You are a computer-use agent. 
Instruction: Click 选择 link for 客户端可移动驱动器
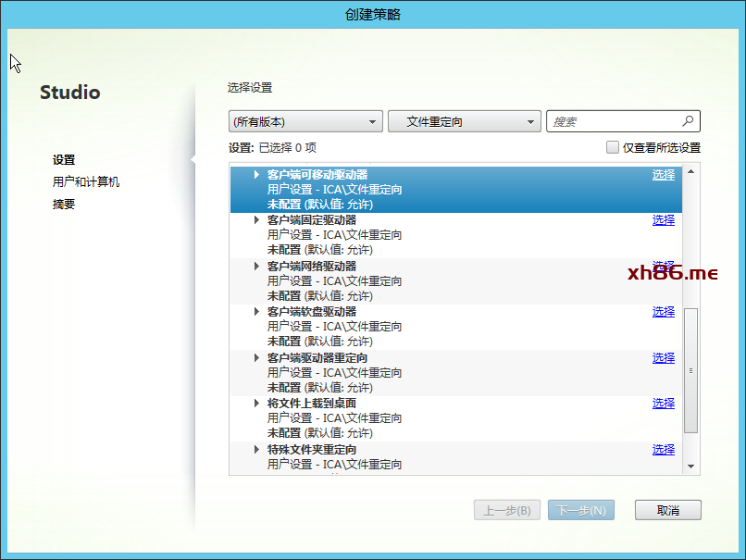point(663,174)
